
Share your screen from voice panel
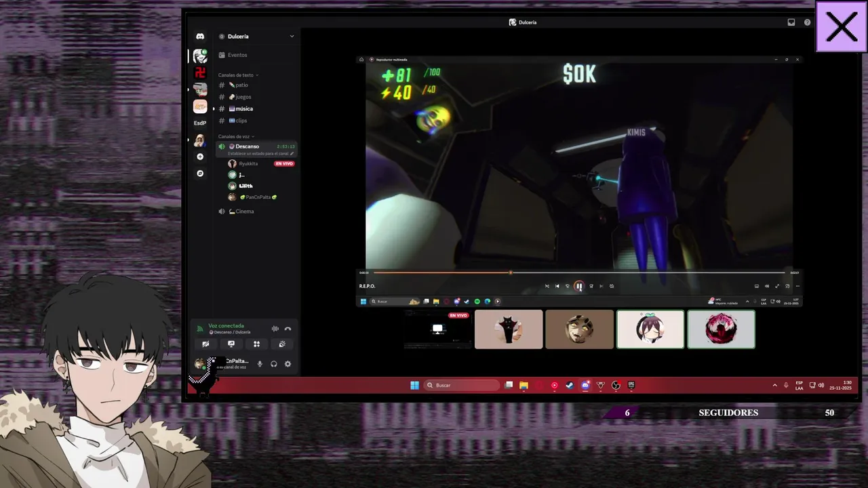231,344
